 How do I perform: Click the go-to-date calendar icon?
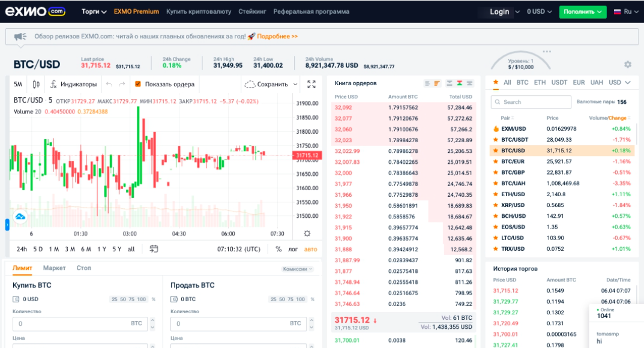point(154,248)
